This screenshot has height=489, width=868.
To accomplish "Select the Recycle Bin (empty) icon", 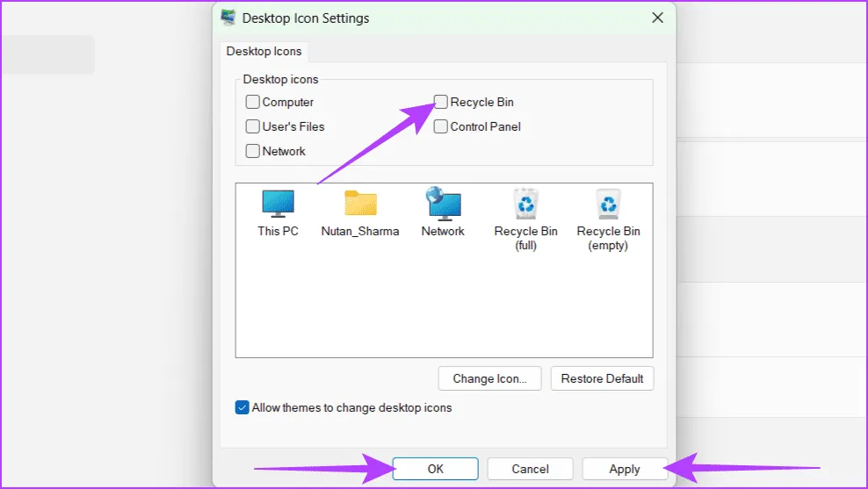I will pyautogui.click(x=608, y=205).
